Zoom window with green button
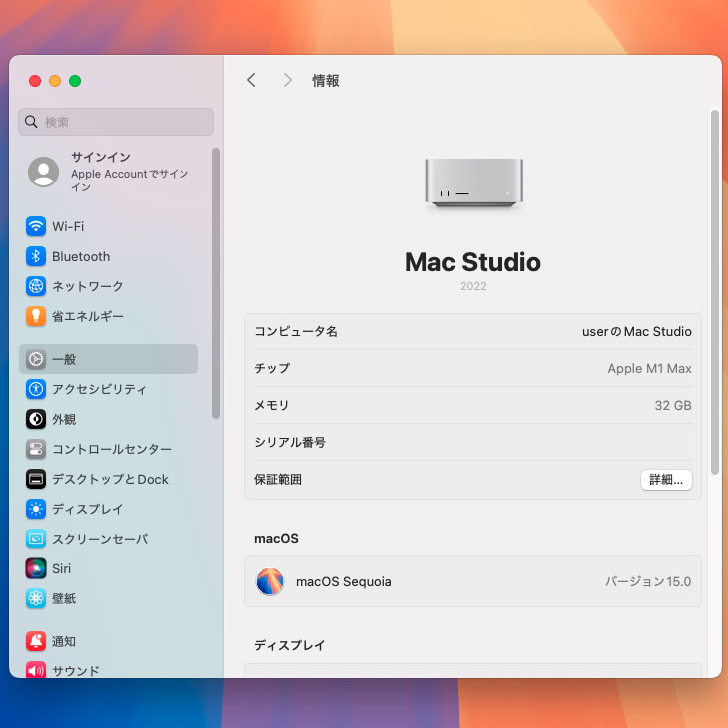Screen dimensions: 728x728 [x=75, y=81]
